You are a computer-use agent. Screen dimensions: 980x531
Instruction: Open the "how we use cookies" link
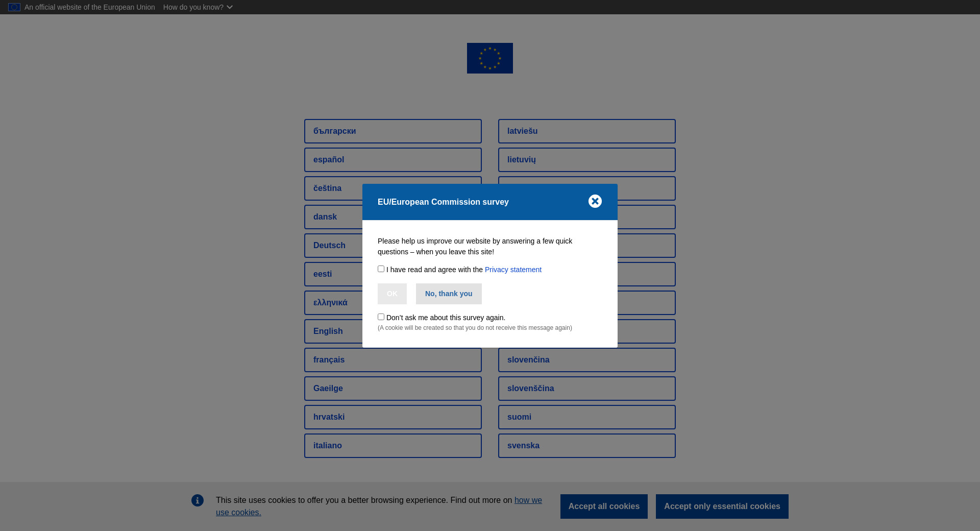pyautogui.click(x=528, y=500)
